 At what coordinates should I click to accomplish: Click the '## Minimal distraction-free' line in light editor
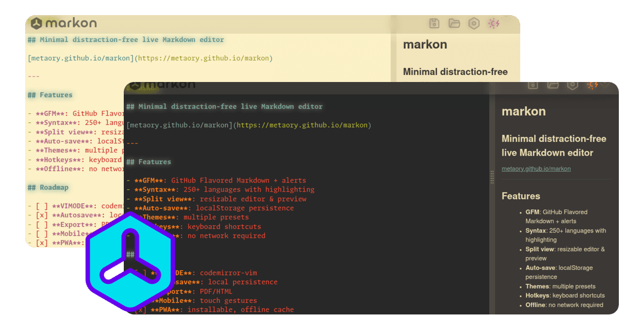pyautogui.click(x=126, y=40)
